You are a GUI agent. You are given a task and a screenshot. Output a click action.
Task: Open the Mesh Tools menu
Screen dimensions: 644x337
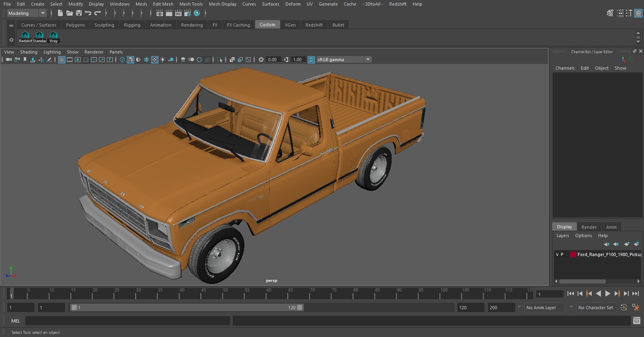pos(191,4)
